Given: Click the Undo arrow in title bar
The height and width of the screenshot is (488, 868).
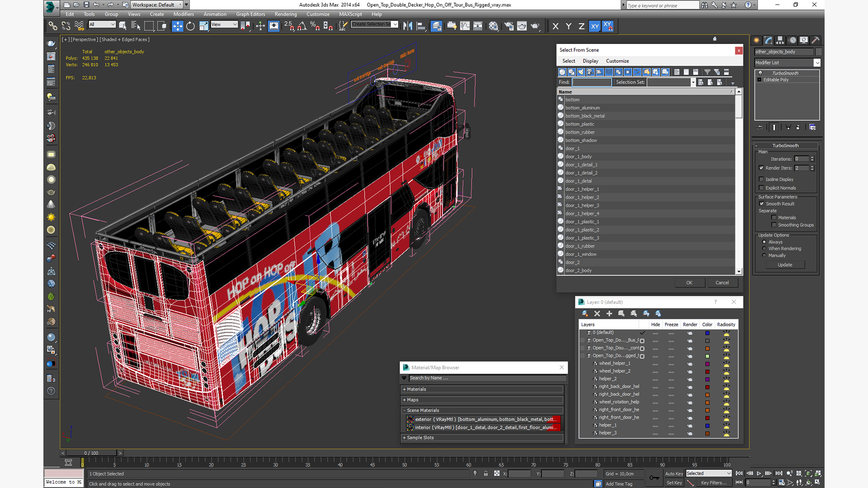Looking at the screenshot, I should (x=96, y=5).
